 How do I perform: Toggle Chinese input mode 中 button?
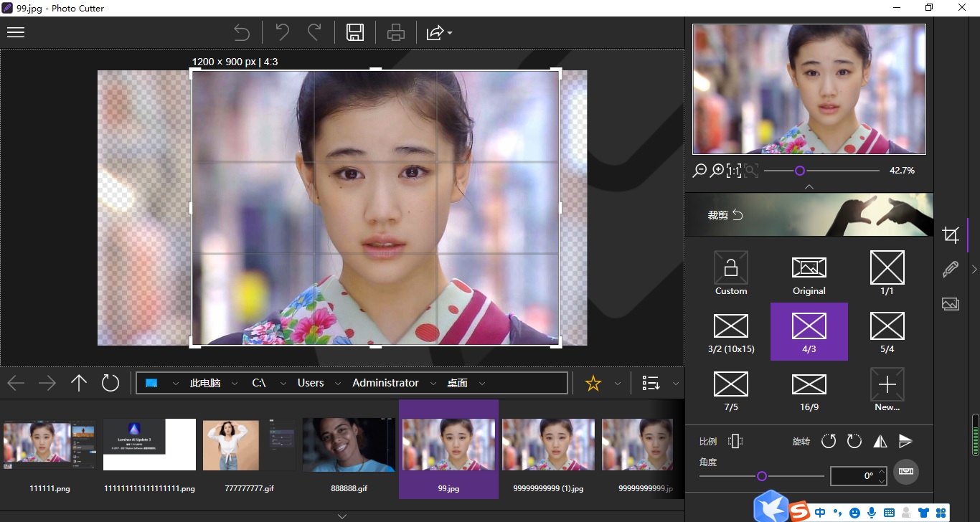click(x=820, y=512)
